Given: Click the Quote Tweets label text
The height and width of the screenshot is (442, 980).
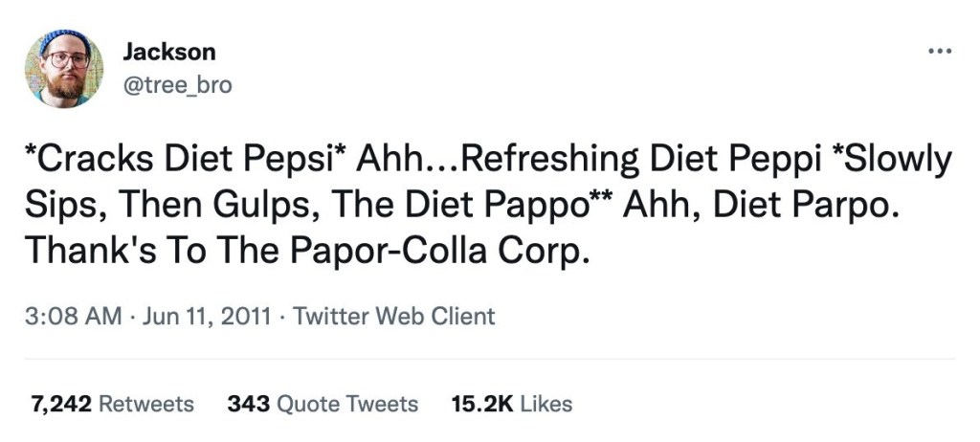Looking at the screenshot, I should click(x=346, y=404).
